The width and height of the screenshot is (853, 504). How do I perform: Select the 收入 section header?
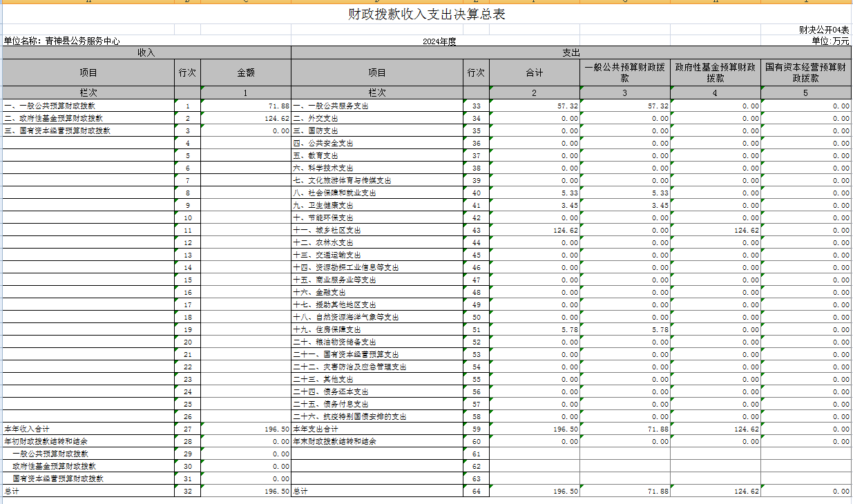point(146,52)
